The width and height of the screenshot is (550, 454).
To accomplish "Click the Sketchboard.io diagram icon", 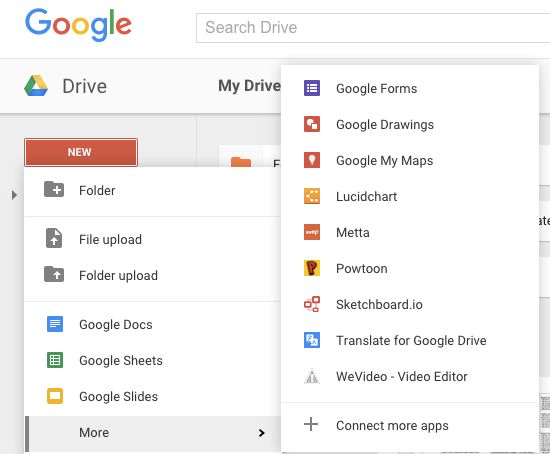I will tap(311, 304).
